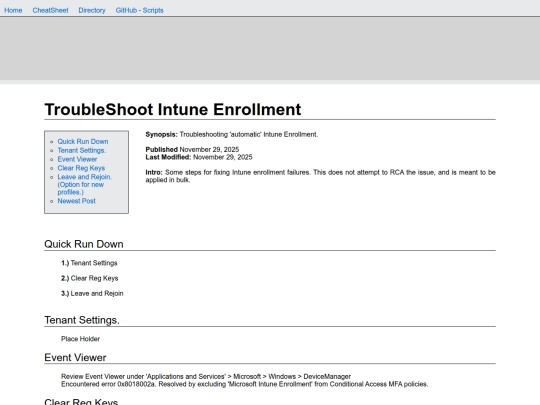The height and width of the screenshot is (405, 540).
Task: Click the Intro paragraph text
Action: (320, 176)
